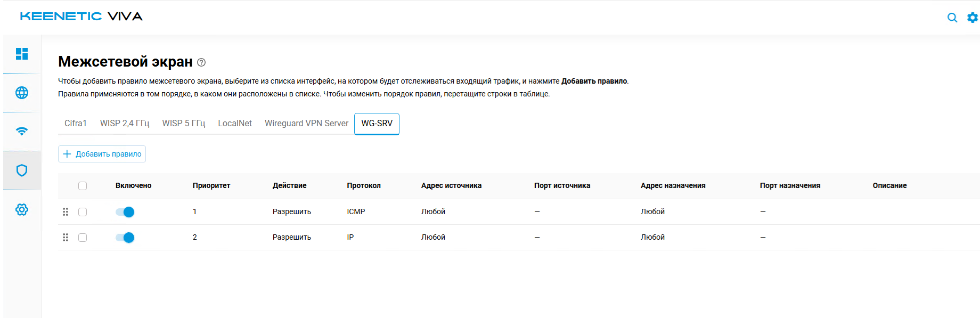The width and height of the screenshot is (980, 318).
Task: Open the settings gear in top bar
Action: (973, 18)
